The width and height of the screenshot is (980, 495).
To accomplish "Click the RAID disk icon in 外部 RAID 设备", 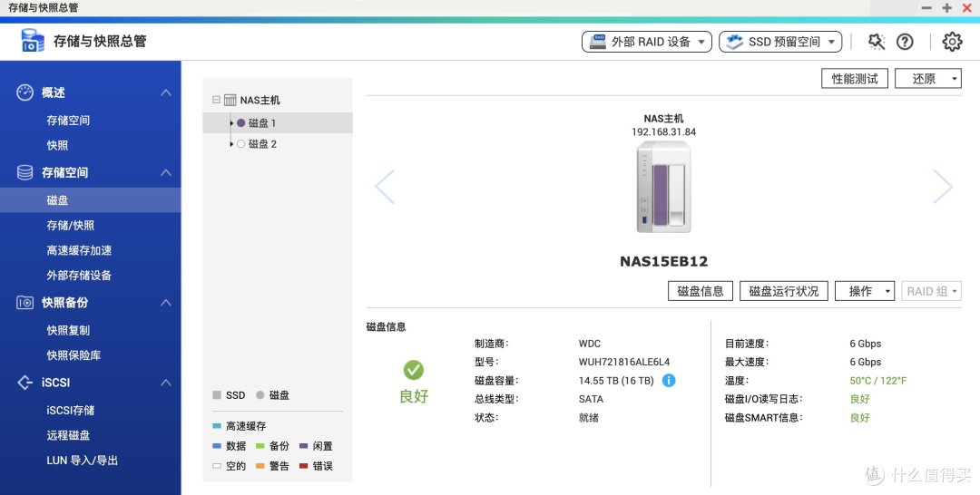I will tap(598, 42).
